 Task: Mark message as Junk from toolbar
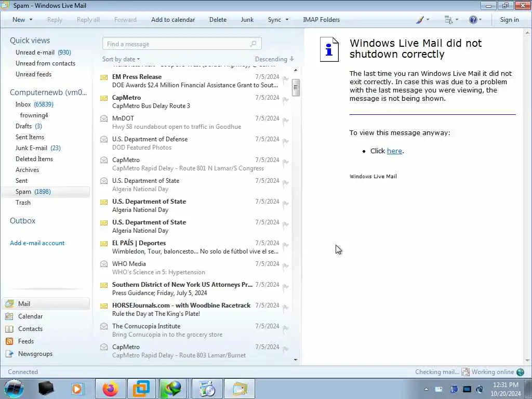point(247,20)
